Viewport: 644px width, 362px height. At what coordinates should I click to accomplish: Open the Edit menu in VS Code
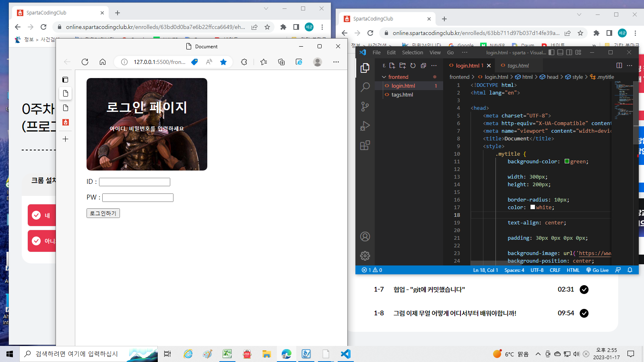(x=391, y=53)
